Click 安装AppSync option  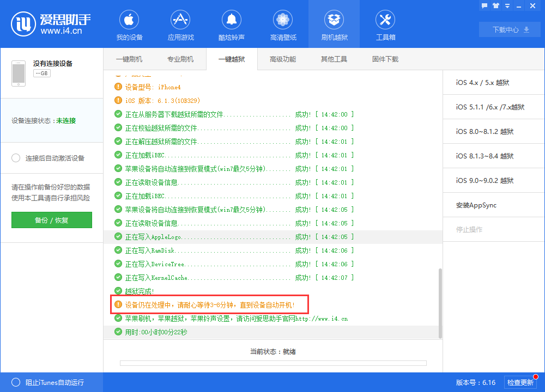point(494,205)
